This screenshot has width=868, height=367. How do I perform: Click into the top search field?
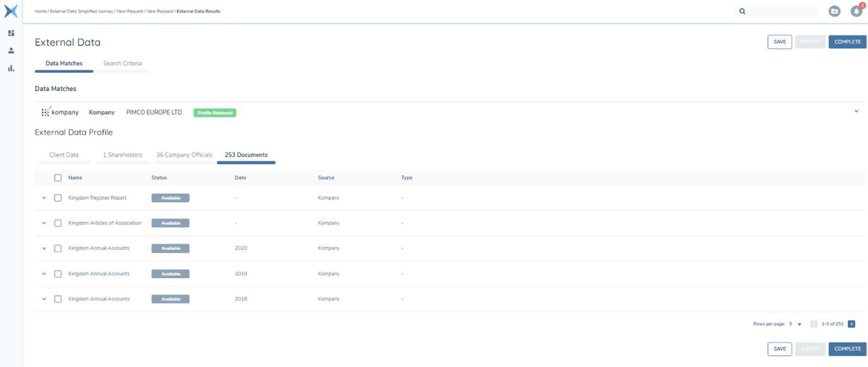(782, 11)
